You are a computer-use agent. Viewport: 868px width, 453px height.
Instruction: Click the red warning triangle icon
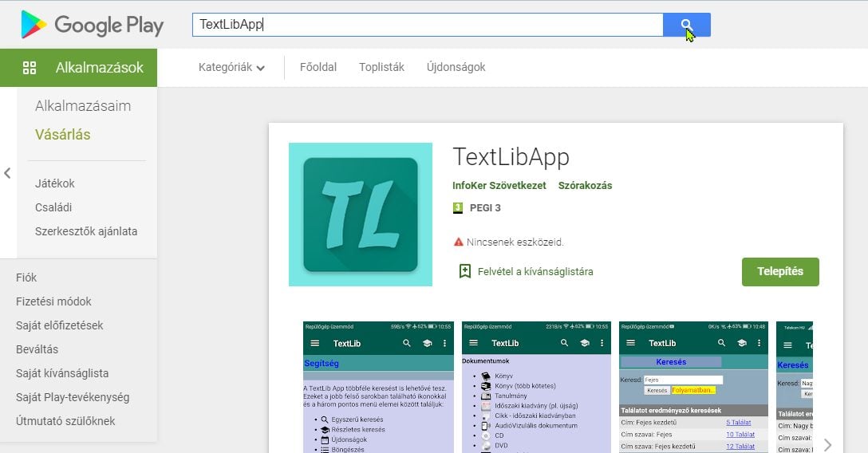coord(459,242)
